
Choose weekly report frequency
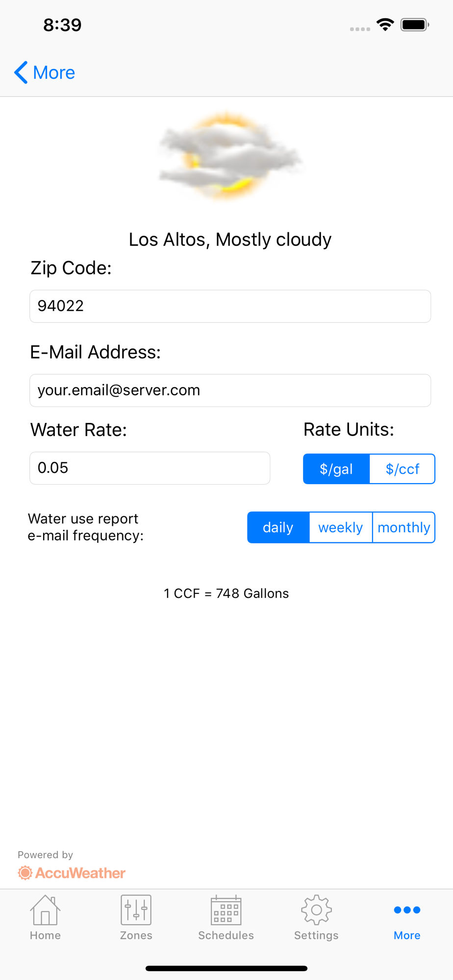pos(341,527)
